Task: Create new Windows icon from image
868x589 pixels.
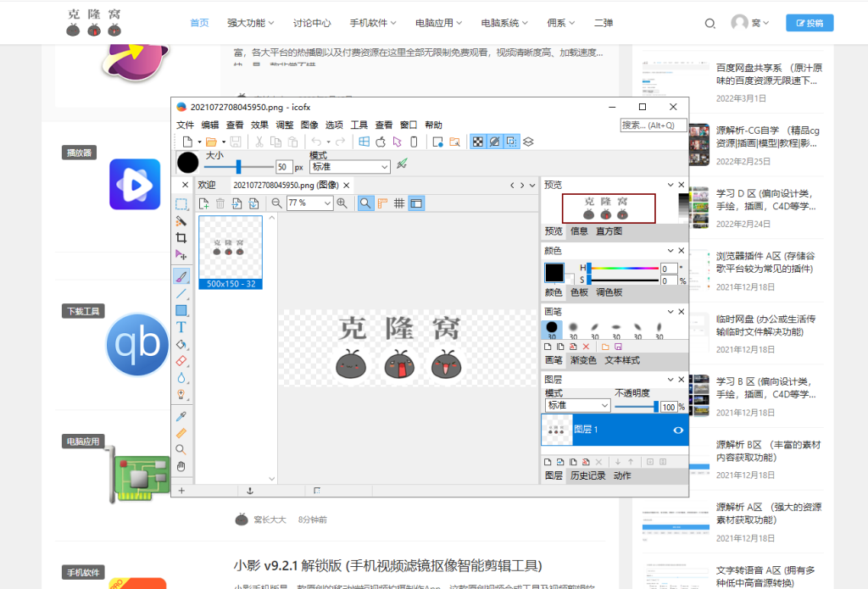Action: [364, 142]
